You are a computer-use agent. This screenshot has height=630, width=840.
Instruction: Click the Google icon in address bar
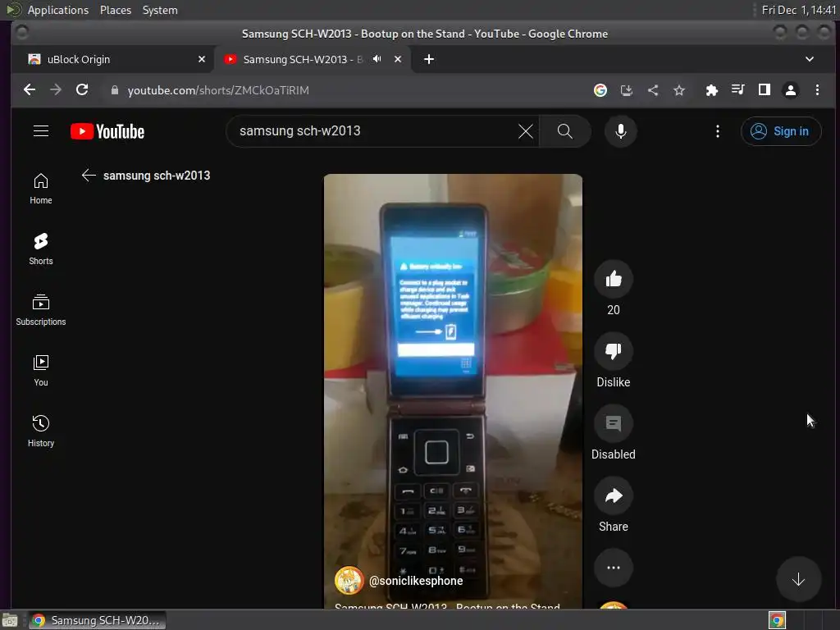[x=600, y=90]
